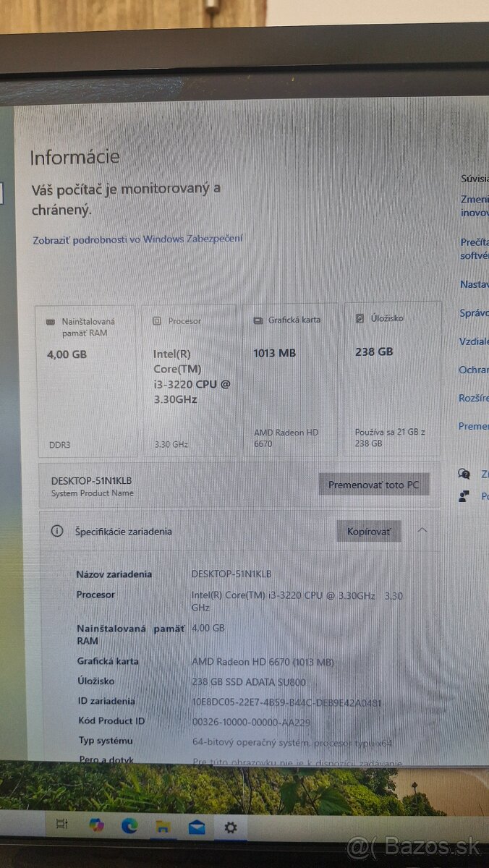Click Premenovať toto PC button

point(374,485)
